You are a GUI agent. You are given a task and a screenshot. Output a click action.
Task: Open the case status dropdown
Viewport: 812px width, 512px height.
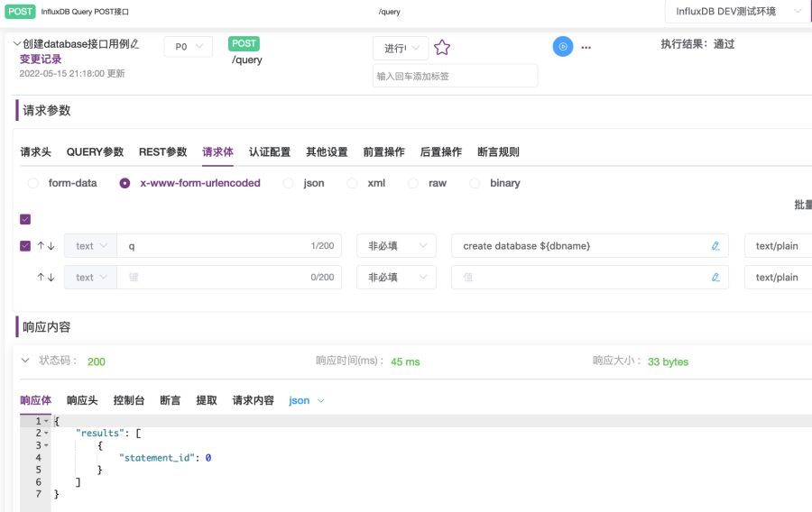401,48
